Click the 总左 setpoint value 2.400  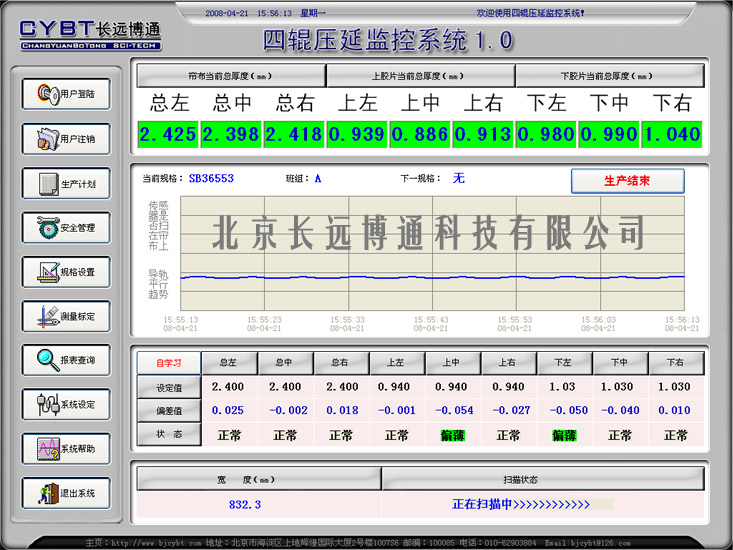coord(229,386)
